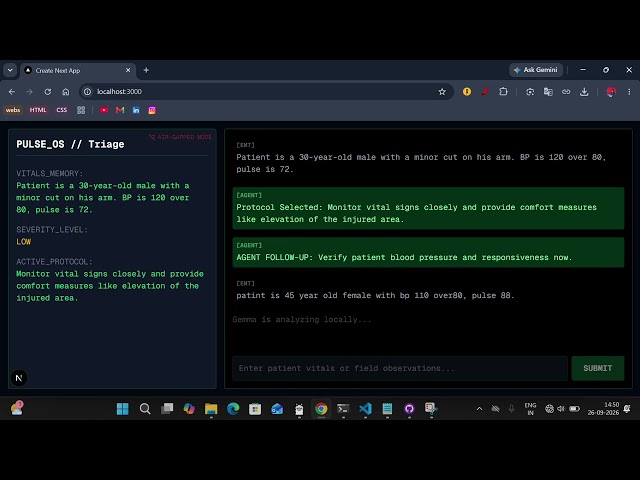
Task: Open Task View on the taskbar
Action: (x=167, y=409)
